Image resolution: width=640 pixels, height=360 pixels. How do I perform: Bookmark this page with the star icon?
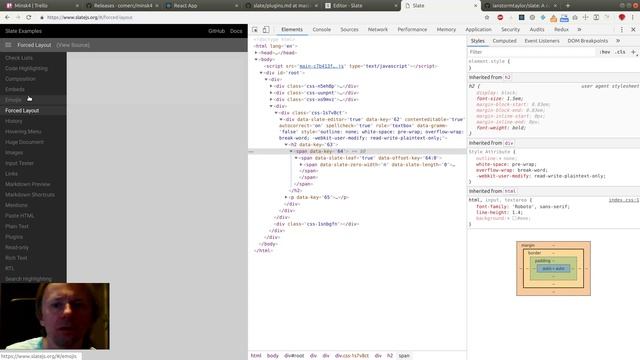point(487,18)
